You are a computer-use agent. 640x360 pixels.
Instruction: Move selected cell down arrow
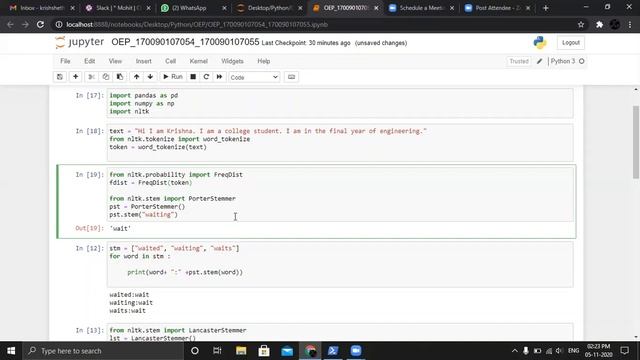point(150,77)
